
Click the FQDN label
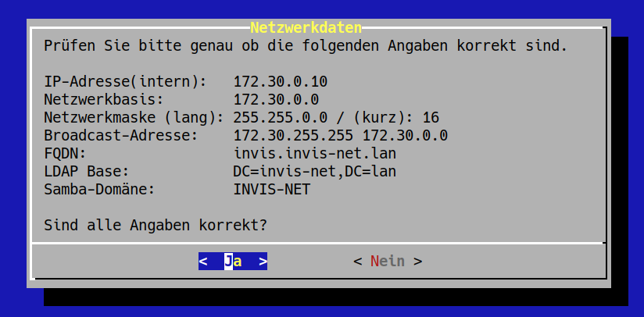tap(65, 154)
